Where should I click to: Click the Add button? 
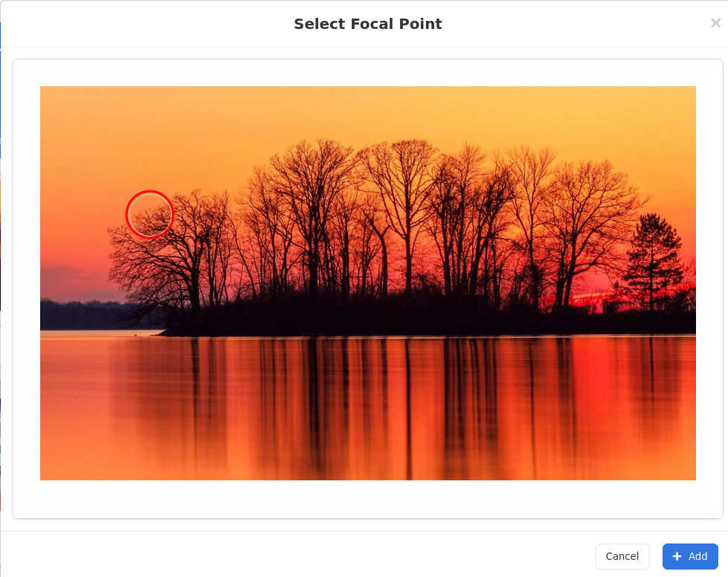tap(690, 556)
